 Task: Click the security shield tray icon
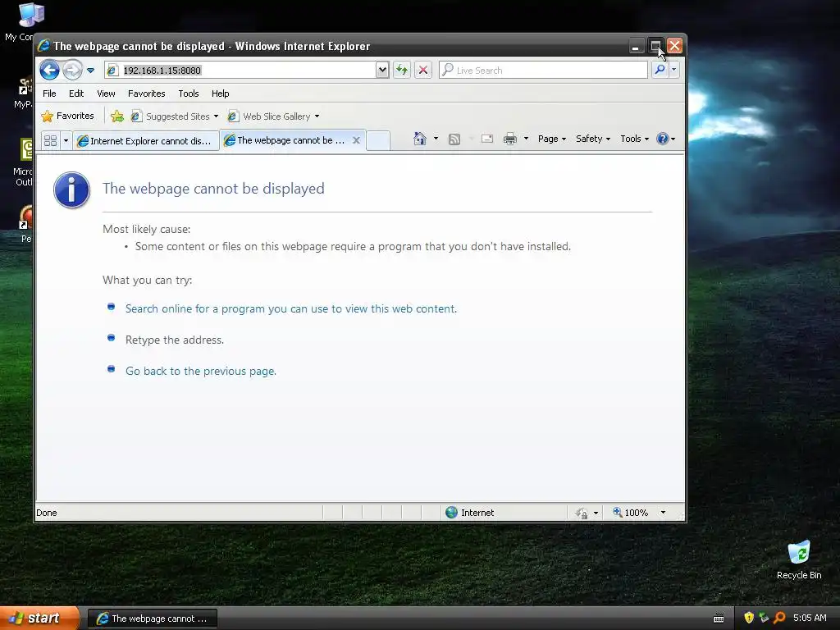click(x=749, y=618)
